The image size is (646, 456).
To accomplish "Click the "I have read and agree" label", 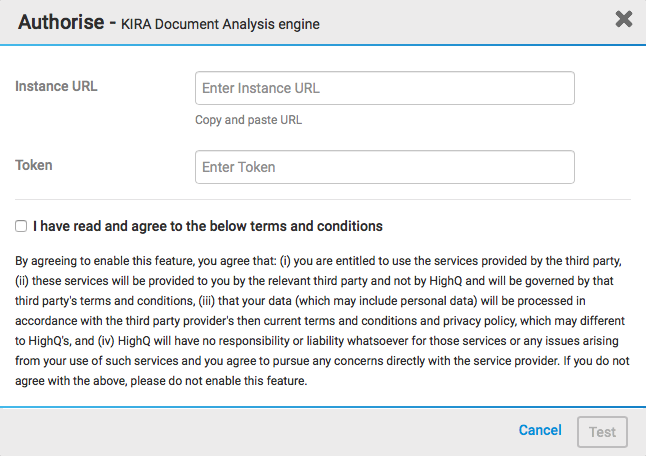I will 208,226.
